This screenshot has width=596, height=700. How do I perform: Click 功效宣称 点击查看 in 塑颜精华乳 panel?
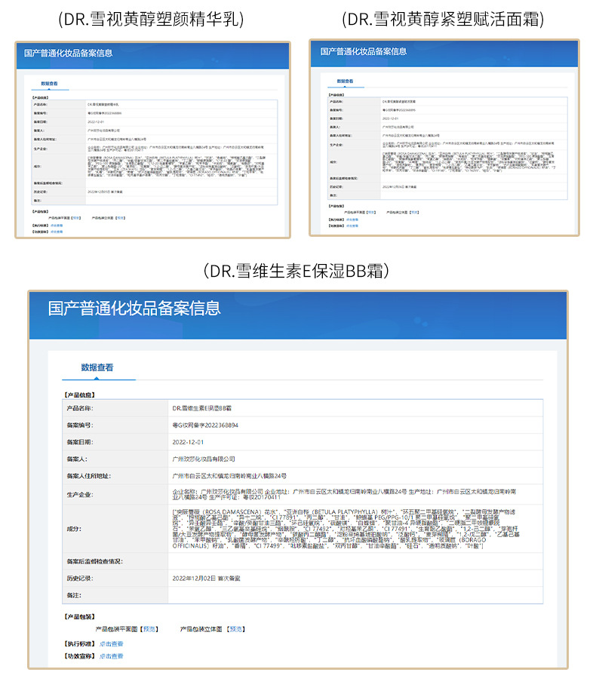coord(57,232)
